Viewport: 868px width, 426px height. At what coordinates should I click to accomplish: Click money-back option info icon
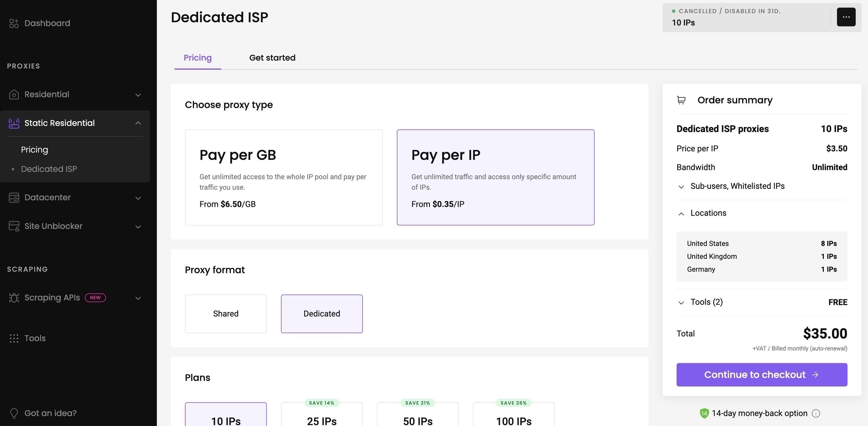pos(816,413)
